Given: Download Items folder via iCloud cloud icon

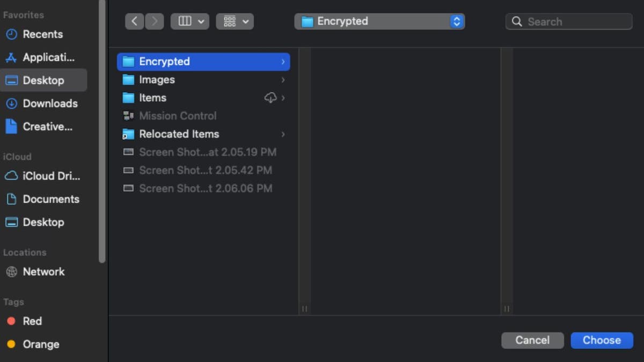Looking at the screenshot, I should 270,98.
